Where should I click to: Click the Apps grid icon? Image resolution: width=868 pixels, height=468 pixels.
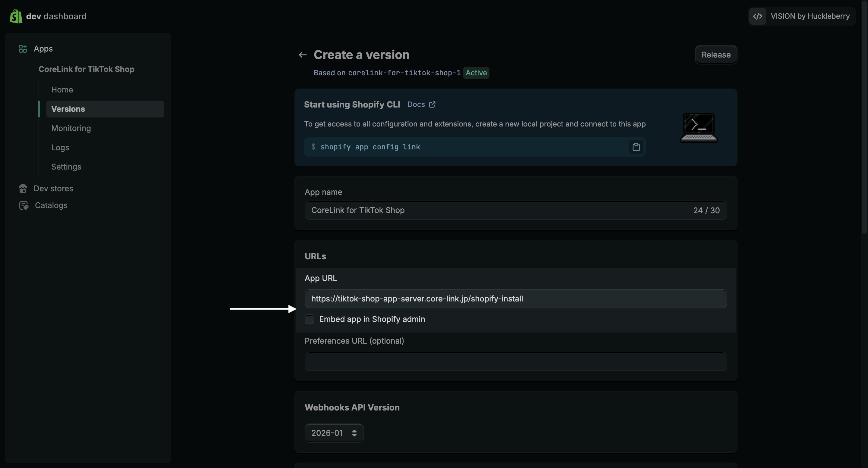click(23, 49)
